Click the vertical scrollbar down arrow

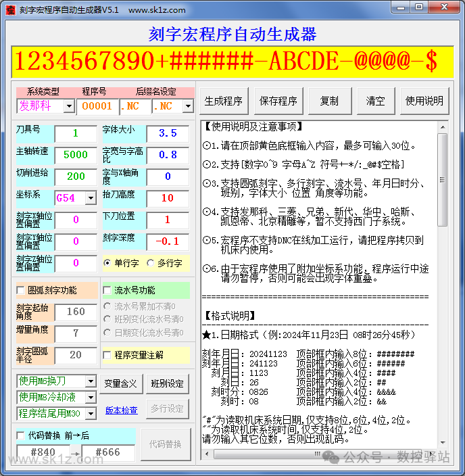pos(443,443)
